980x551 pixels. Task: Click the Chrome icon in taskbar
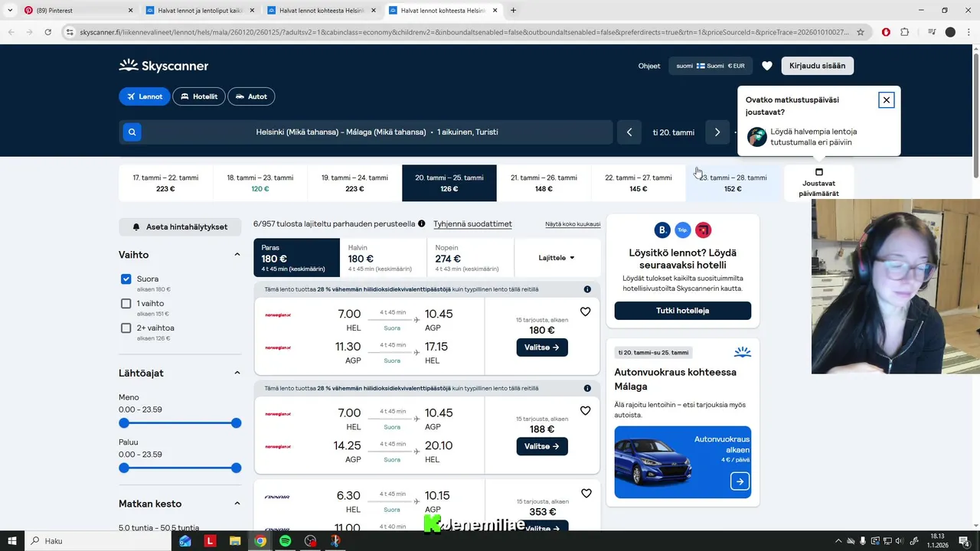tap(260, 541)
